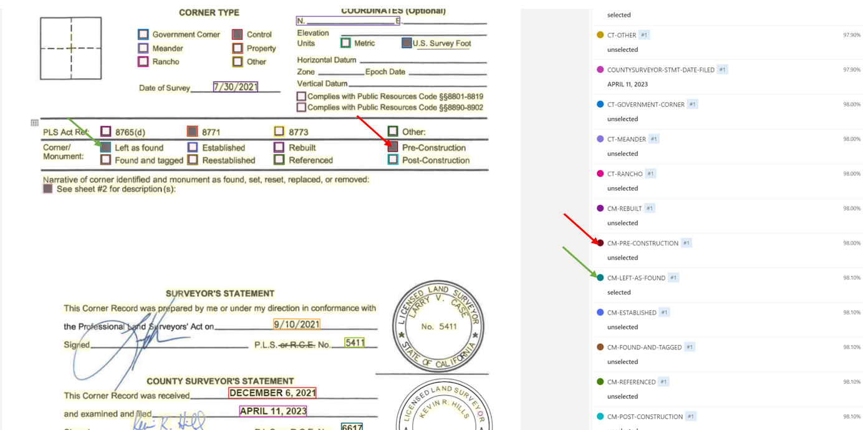Image resolution: width=868 pixels, height=430 pixels.
Task: Click the selected value under CM-LEFT-AS-FOUND
Action: pos(619,292)
